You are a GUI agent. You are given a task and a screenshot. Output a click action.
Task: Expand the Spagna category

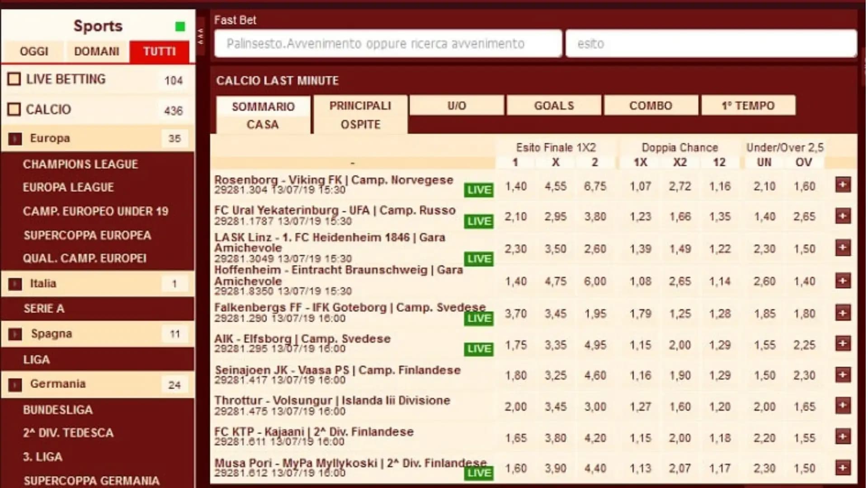coord(15,334)
